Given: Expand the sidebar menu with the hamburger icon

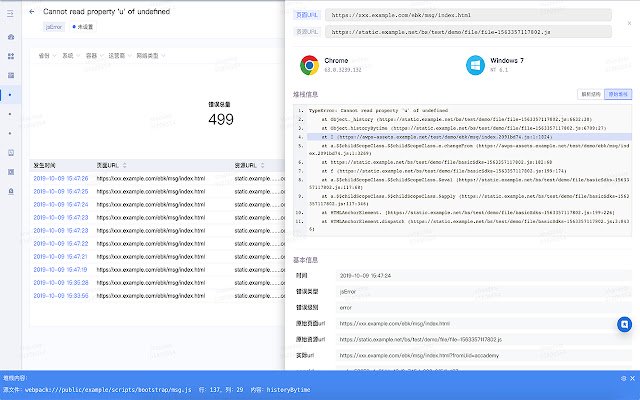Looking at the screenshot, I should tap(10, 13).
